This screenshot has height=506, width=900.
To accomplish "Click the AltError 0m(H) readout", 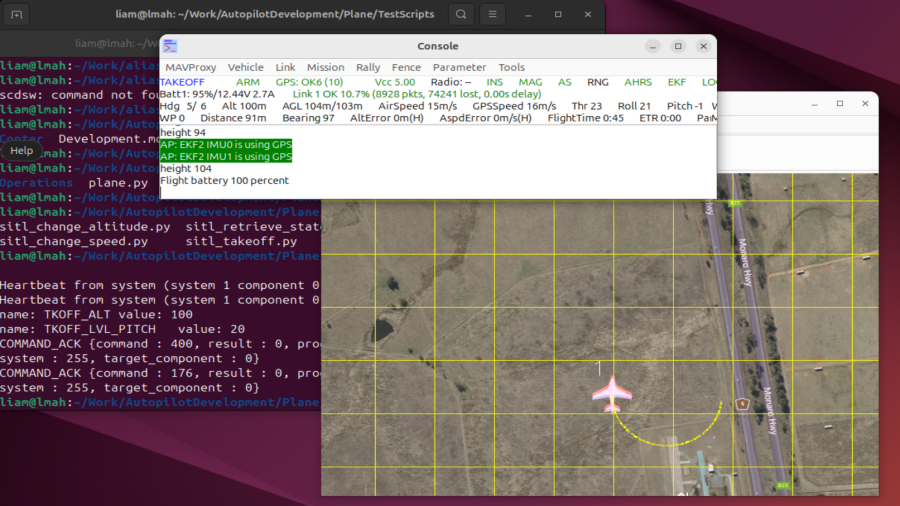I will pyautogui.click(x=387, y=118).
